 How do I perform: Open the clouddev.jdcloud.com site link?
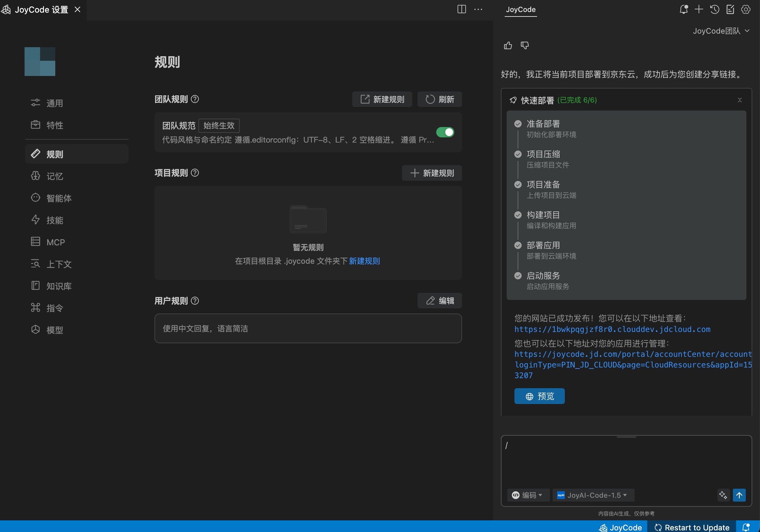(612, 329)
